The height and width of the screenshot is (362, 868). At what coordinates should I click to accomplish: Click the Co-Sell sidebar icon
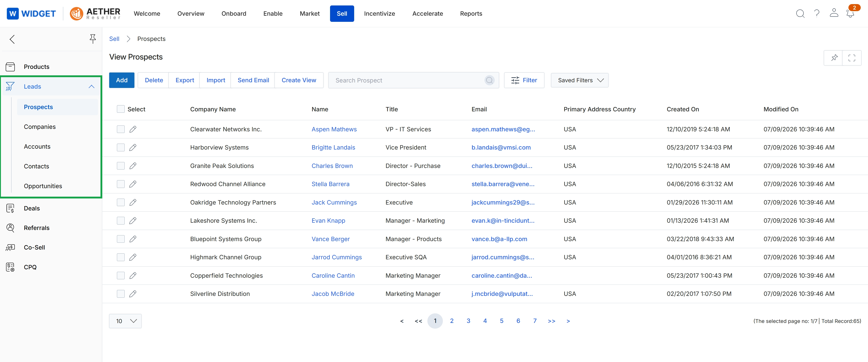coord(10,247)
